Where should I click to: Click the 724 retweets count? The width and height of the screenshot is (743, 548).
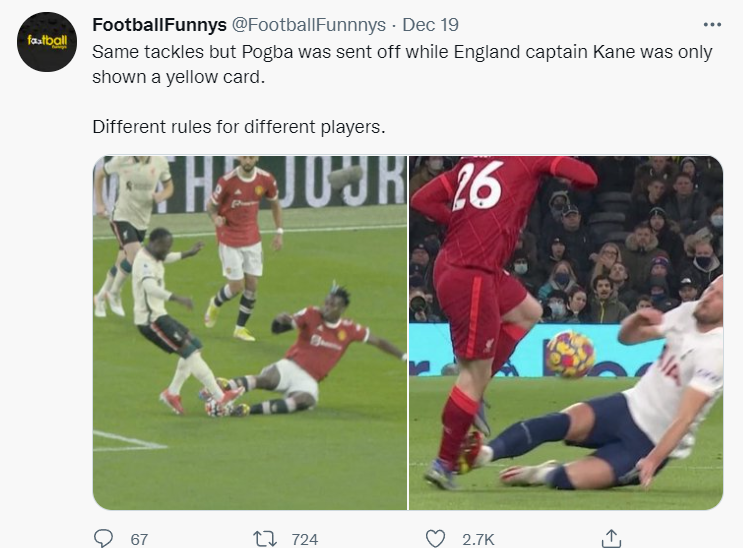pyautogui.click(x=304, y=539)
